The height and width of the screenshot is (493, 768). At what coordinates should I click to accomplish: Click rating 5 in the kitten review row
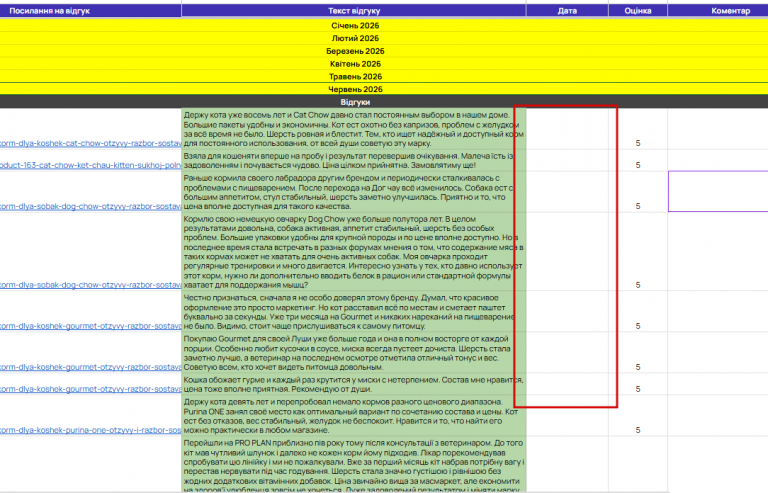638,165
